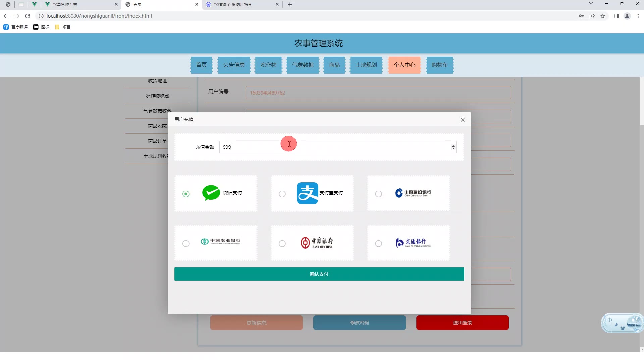The image size is (644, 360).
Task: Open the 土地规划 navigation tab
Action: [x=366, y=65]
